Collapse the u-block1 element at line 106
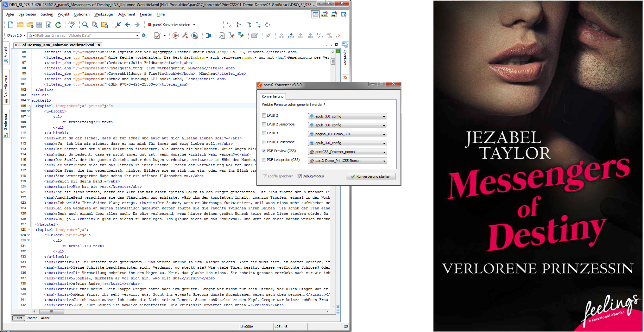 tap(29, 111)
